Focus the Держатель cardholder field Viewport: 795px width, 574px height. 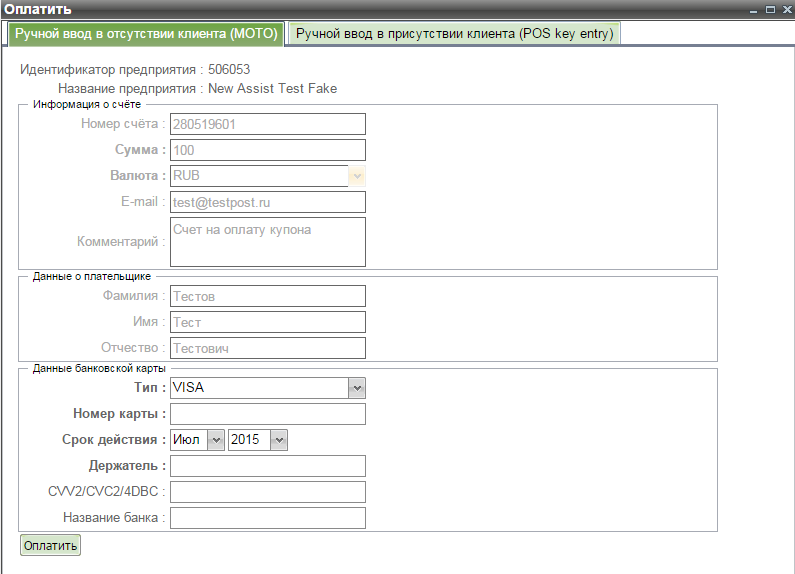point(268,466)
